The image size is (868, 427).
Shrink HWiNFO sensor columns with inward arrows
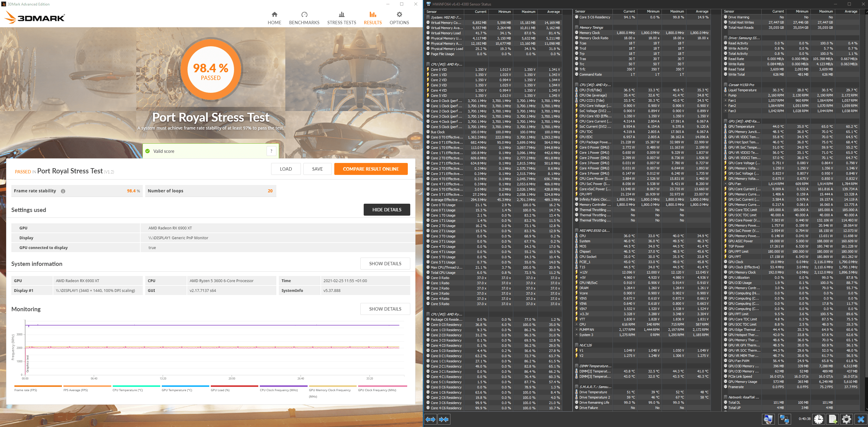(444, 419)
